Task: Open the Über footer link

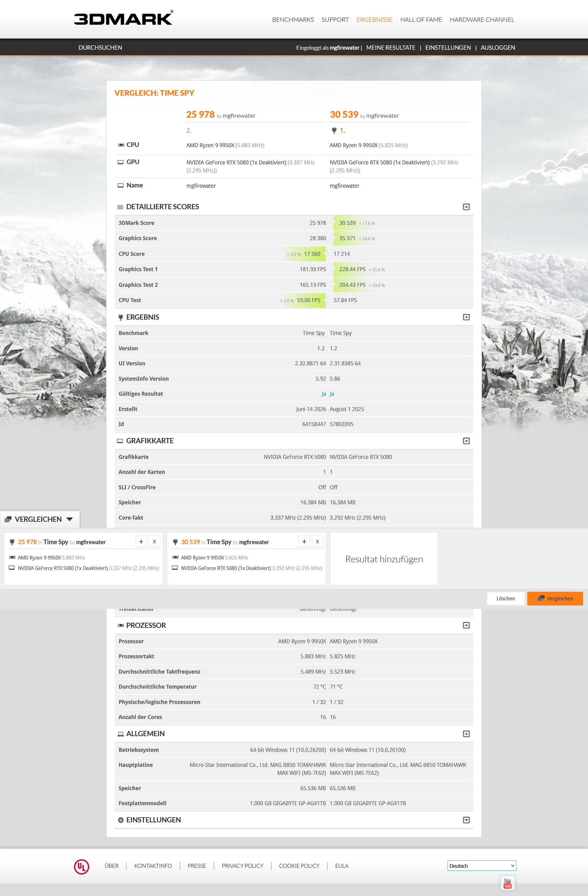Action: pyautogui.click(x=111, y=866)
